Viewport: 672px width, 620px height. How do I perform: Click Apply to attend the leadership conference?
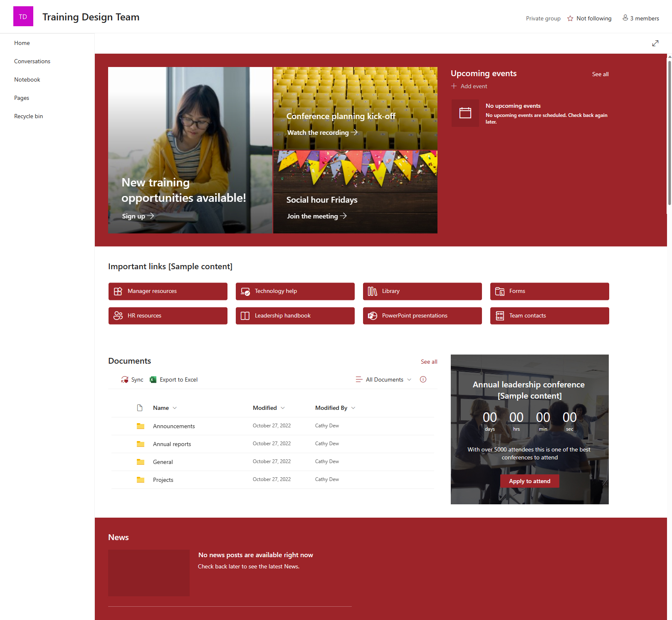pos(529,481)
